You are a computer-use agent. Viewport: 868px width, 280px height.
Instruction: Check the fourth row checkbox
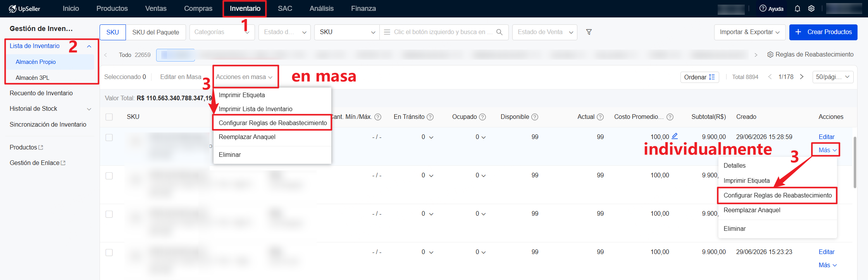tap(109, 253)
